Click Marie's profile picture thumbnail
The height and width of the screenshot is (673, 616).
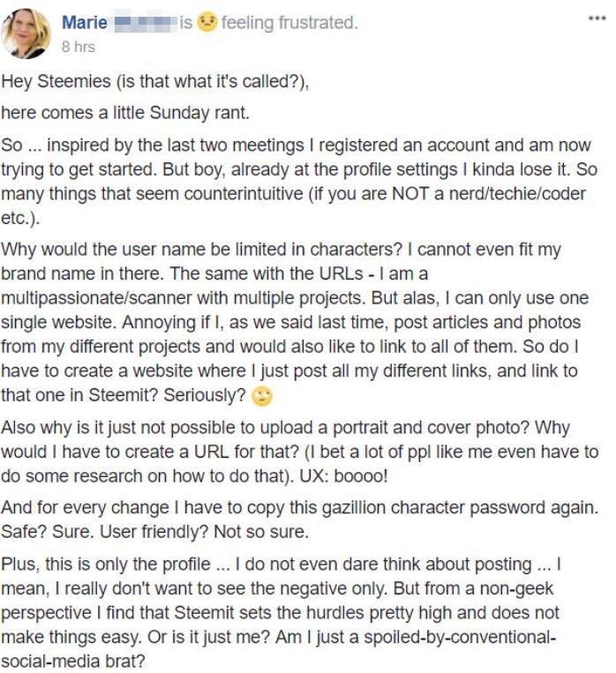tap(26, 33)
